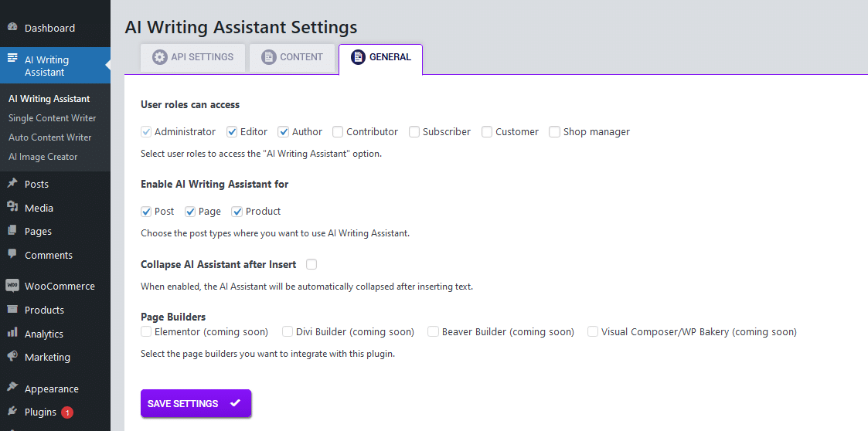Click the Appearance paintbrush icon

click(12, 389)
